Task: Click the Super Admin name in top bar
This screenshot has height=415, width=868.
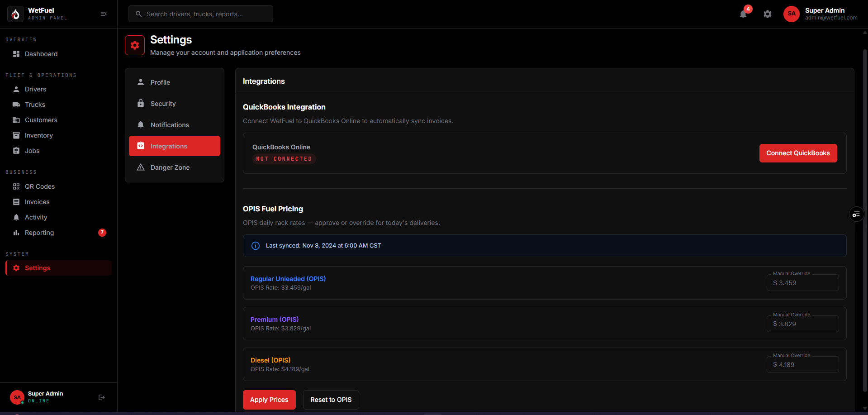Action: [825, 10]
